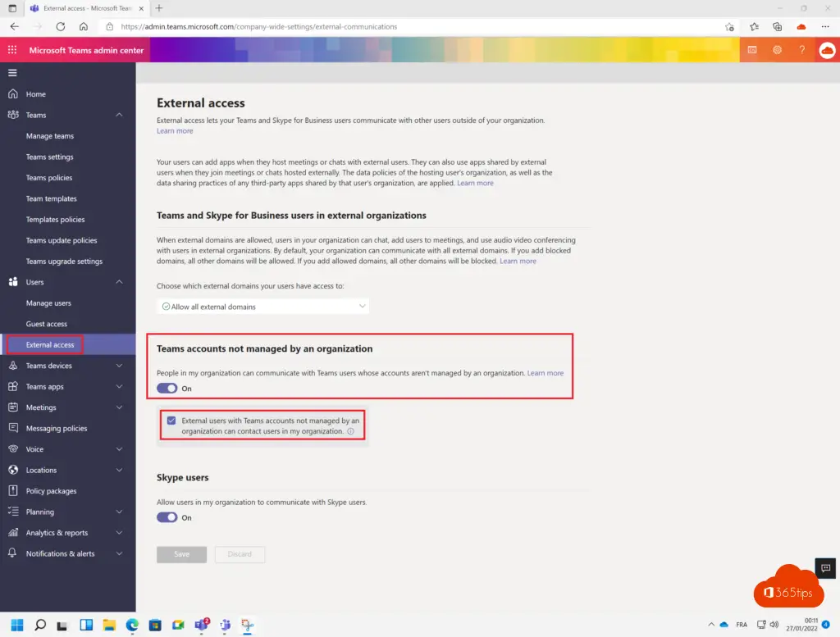
Task: Click the Save button
Action: (181, 554)
